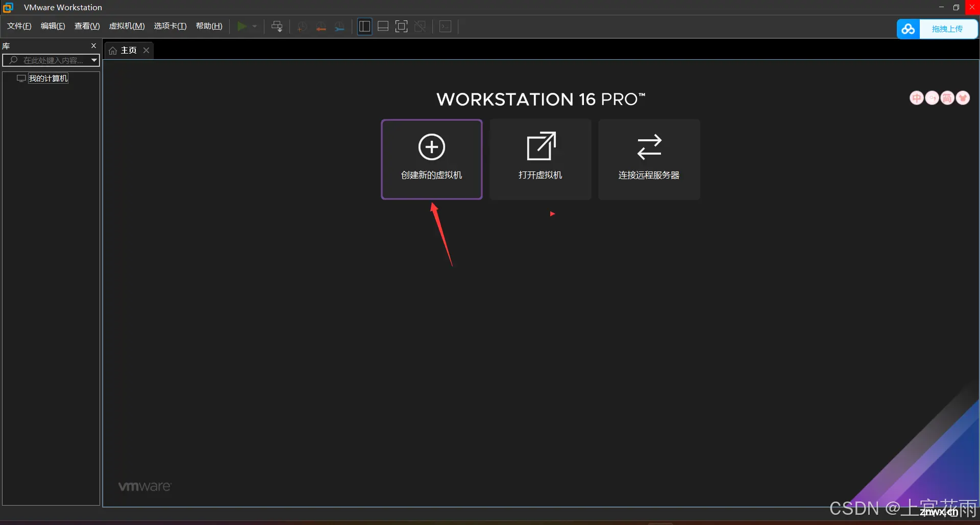Toggle the library sidebar view icon
Screen dimensions: 980x525
[364, 27]
